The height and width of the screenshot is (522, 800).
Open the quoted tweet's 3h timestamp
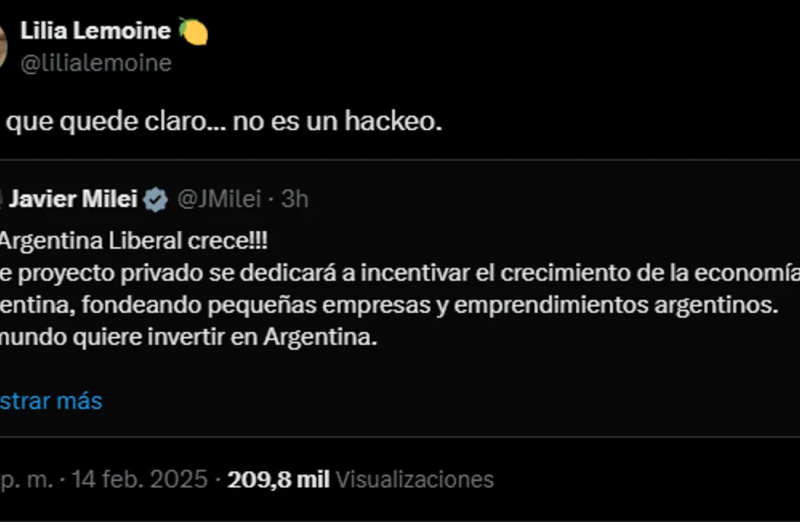pos(295,199)
